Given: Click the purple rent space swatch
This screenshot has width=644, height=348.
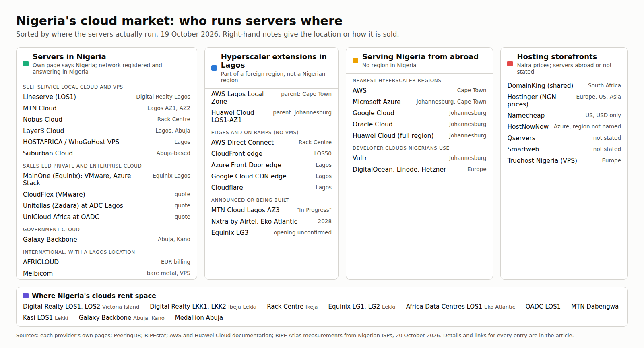Looking at the screenshot, I should [26, 296].
